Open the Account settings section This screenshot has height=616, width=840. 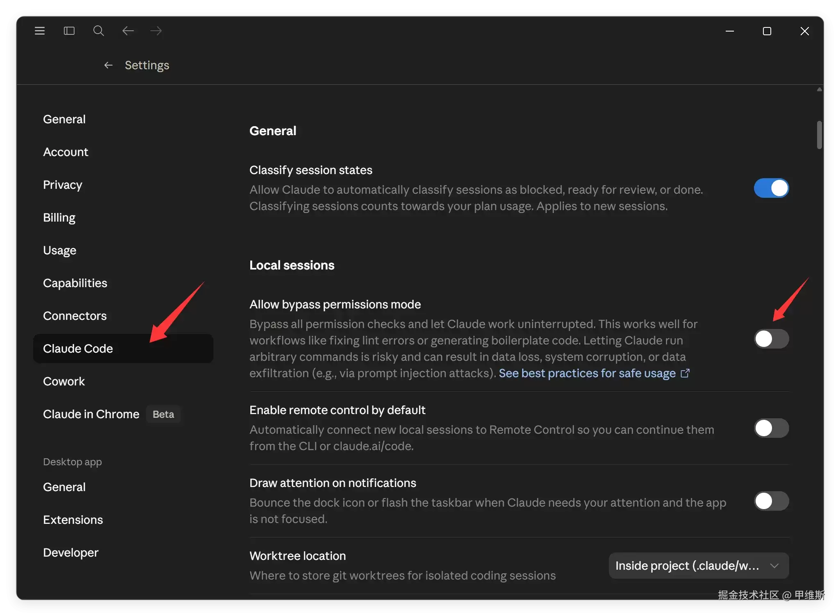[123, 152]
